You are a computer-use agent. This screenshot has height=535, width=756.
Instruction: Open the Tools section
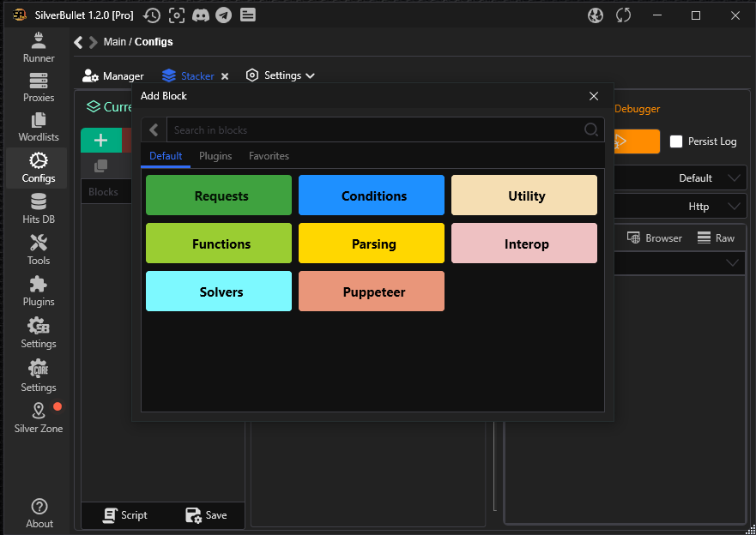coord(39,249)
